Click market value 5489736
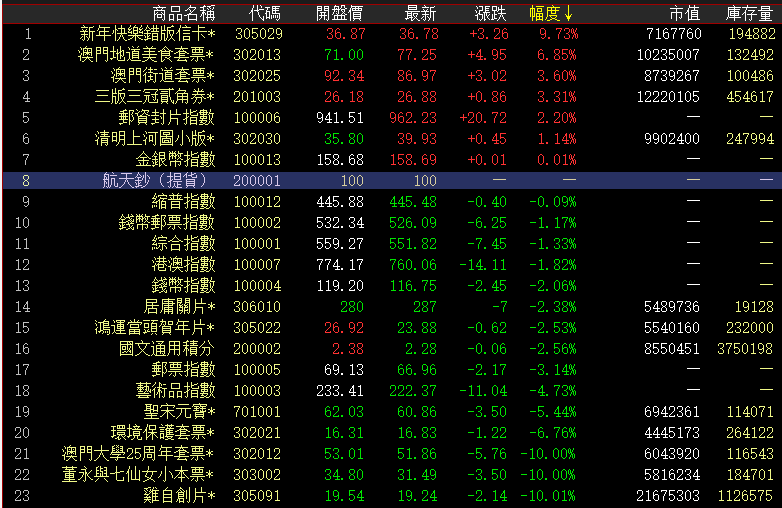The width and height of the screenshot is (782, 508). [672, 307]
